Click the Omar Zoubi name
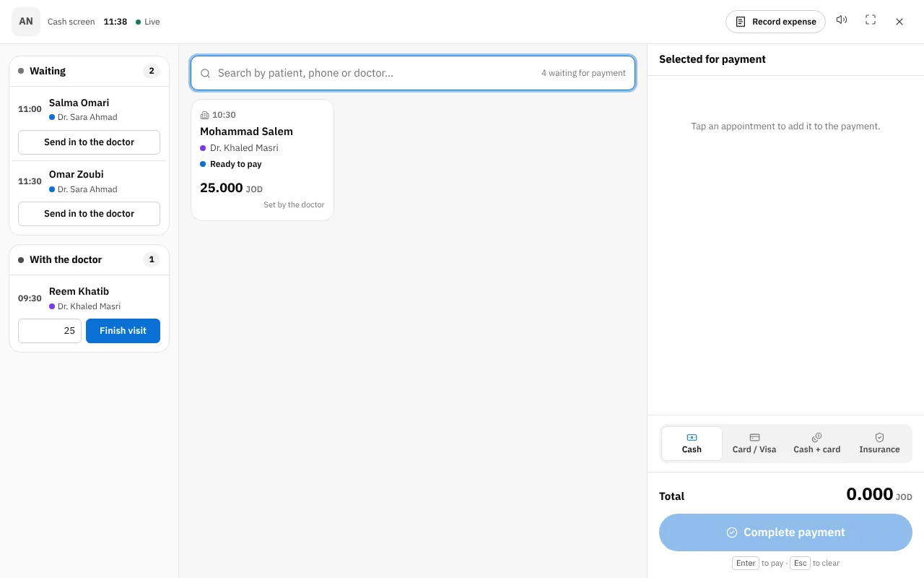Image resolution: width=924 pixels, height=578 pixels. 77,174
